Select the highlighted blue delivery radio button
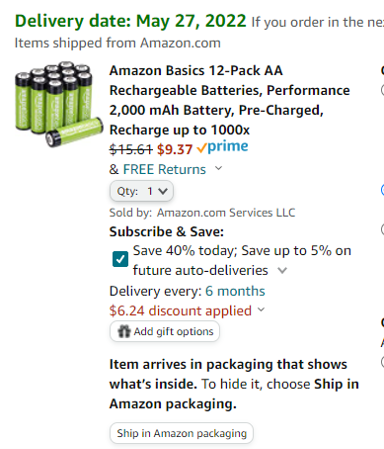Image resolution: width=384 pixels, height=449 pixels. 382,190
